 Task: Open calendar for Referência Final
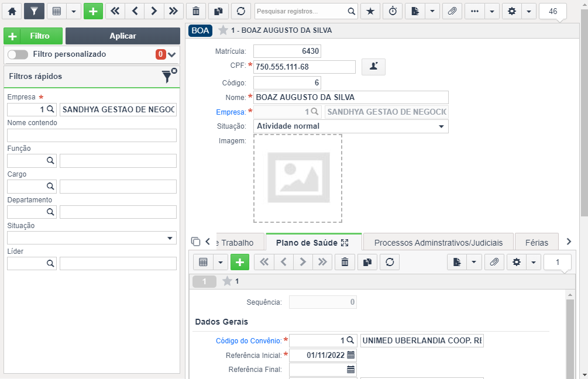pyautogui.click(x=350, y=370)
